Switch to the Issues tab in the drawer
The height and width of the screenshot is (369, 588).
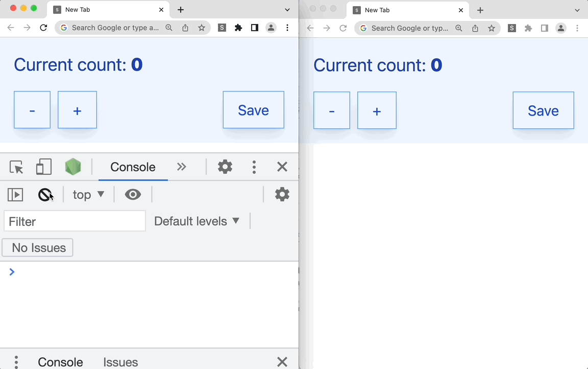[120, 362]
